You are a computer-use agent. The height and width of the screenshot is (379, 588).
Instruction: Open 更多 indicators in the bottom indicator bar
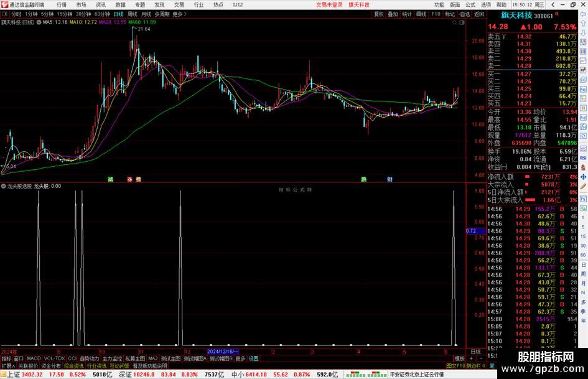click(240, 358)
